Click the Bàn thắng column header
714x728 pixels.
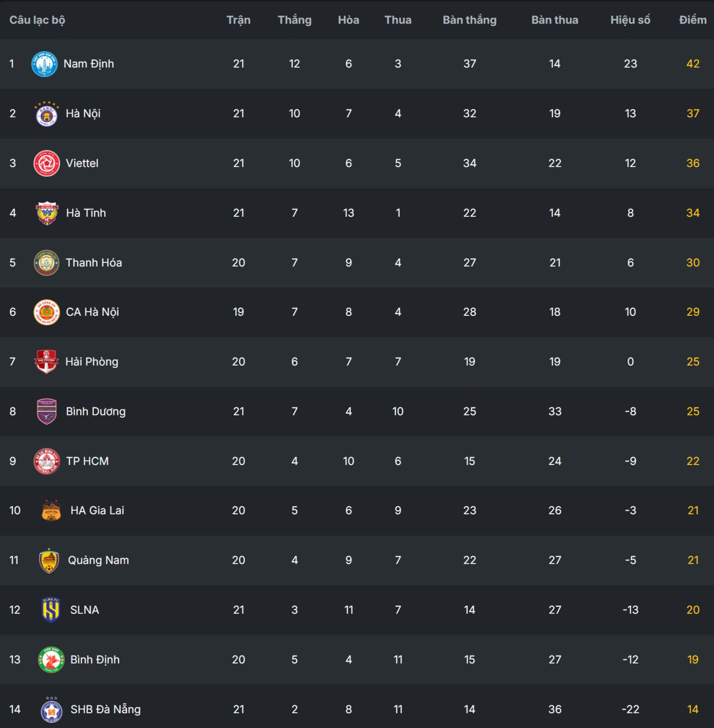[469, 20]
